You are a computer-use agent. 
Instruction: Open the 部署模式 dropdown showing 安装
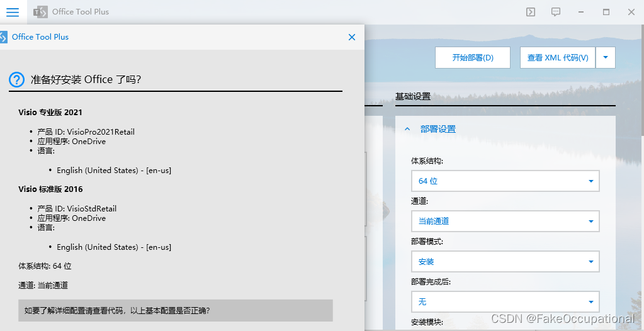pos(505,262)
